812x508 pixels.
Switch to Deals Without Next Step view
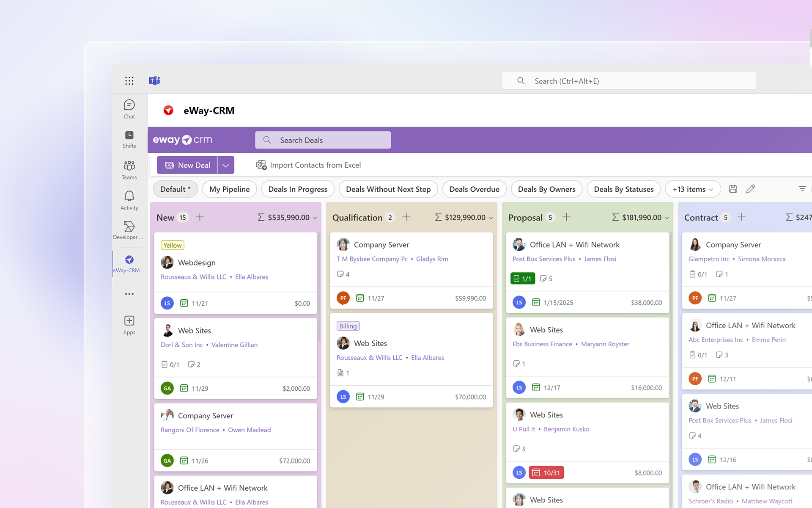tap(388, 189)
